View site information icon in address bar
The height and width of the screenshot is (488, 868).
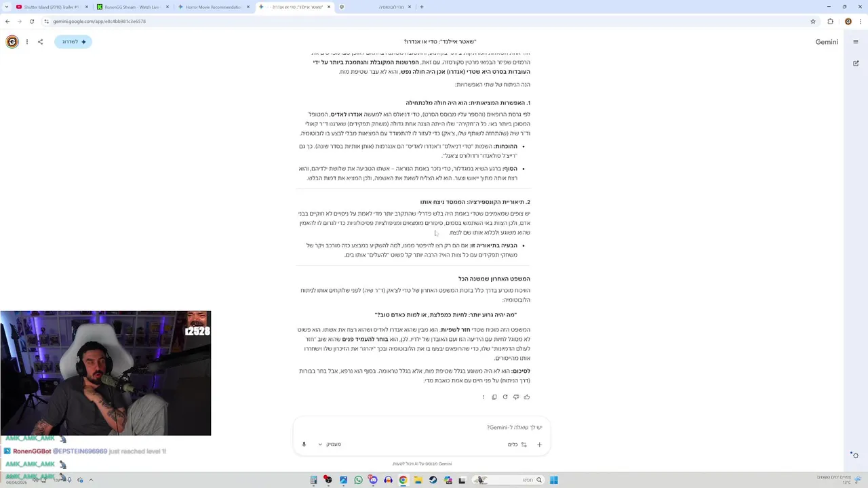click(46, 22)
